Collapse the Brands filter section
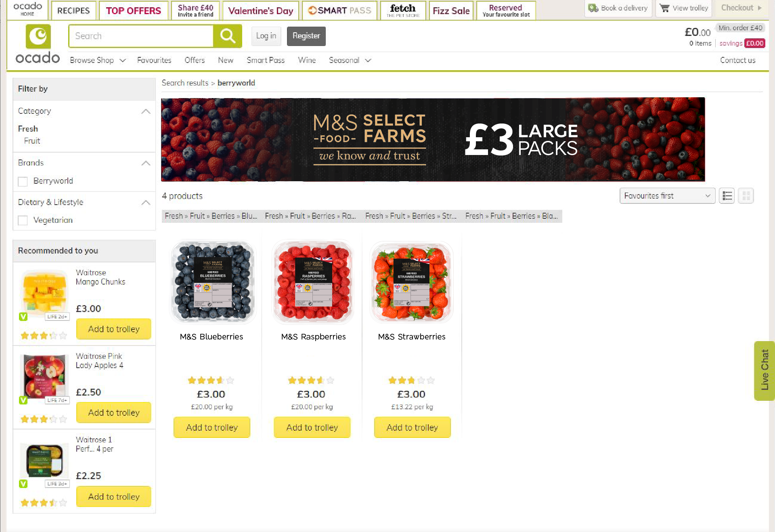Screen dimensions: 775x532 point(146,163)
